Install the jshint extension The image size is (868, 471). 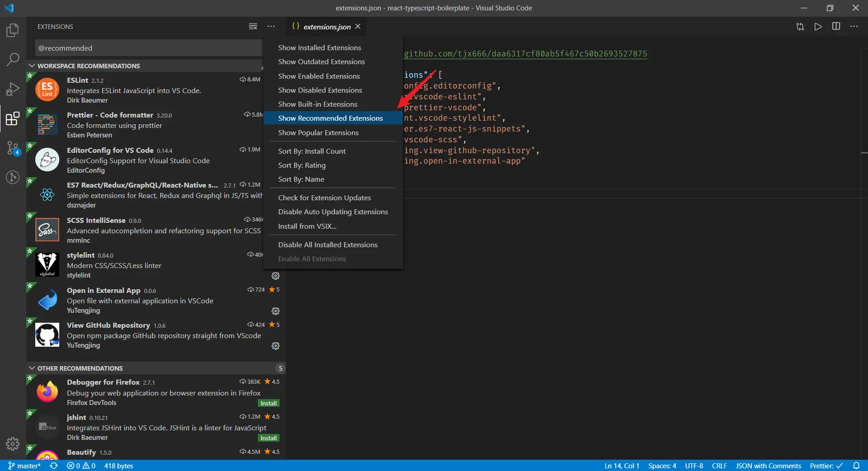[269, 438]
